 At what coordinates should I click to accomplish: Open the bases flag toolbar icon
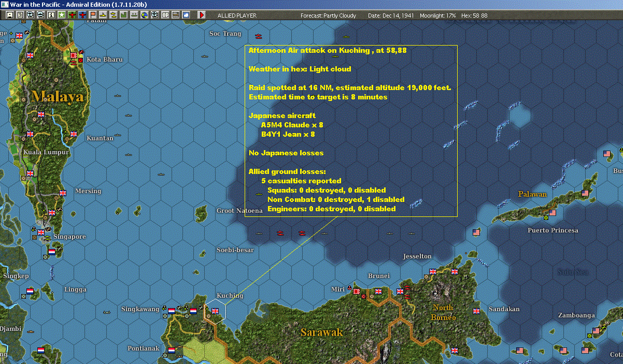(93, 15)
